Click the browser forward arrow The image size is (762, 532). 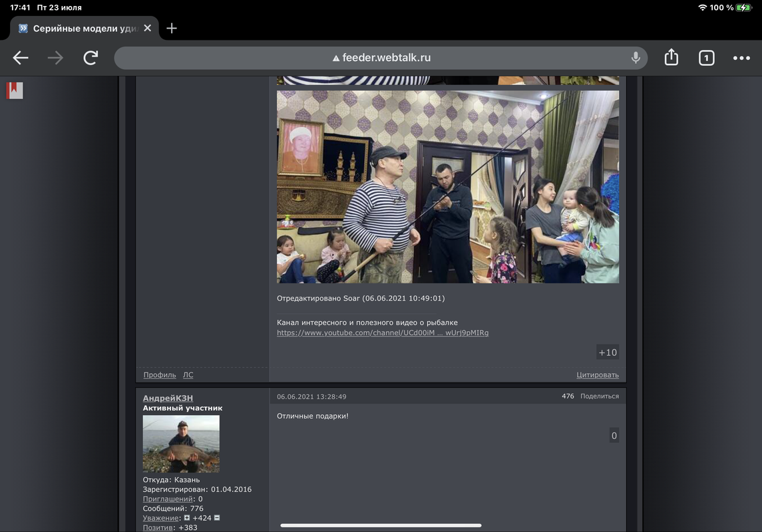tap(55, 58)
